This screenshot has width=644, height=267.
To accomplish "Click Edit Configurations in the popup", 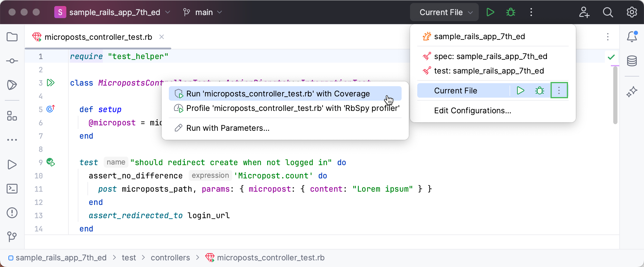I will (472, 111).
